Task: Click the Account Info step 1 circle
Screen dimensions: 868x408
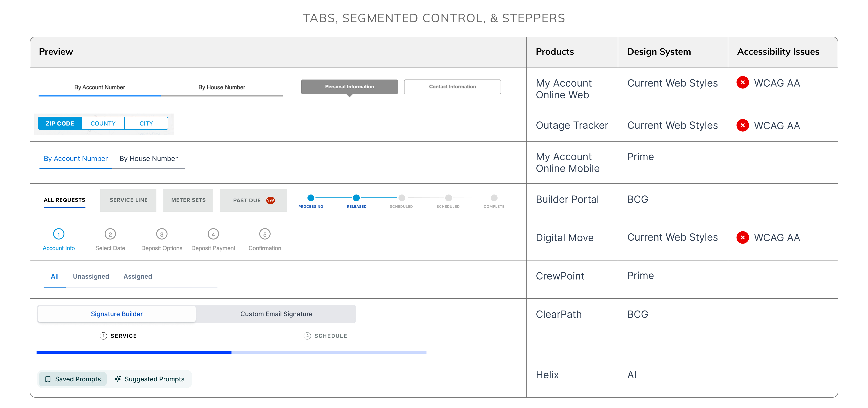Action: [x=59, y=234]
